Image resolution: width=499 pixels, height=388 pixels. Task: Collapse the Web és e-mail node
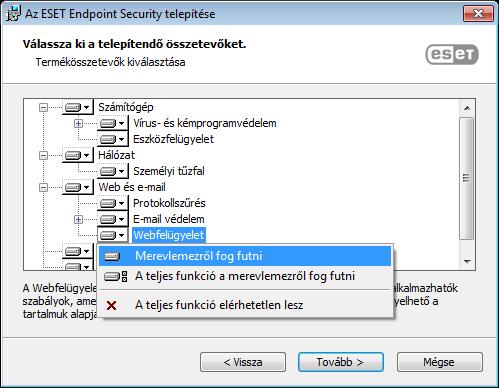click(43, 187)
